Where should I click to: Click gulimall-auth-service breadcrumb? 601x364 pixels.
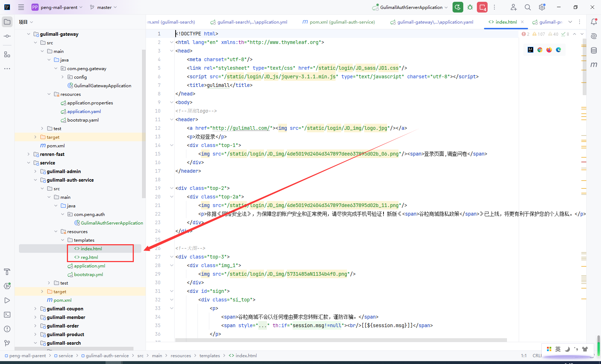click(107, 356)
